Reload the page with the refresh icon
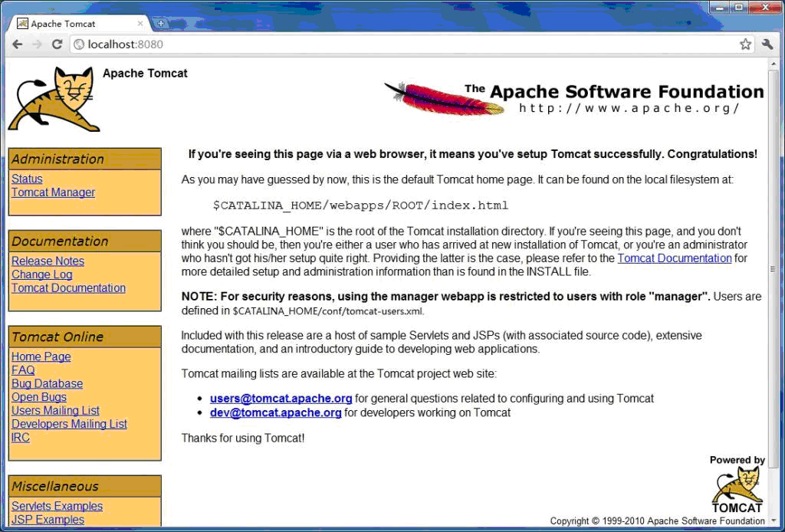785x532 pixels. pyautogui.click(x=57, y=44)
